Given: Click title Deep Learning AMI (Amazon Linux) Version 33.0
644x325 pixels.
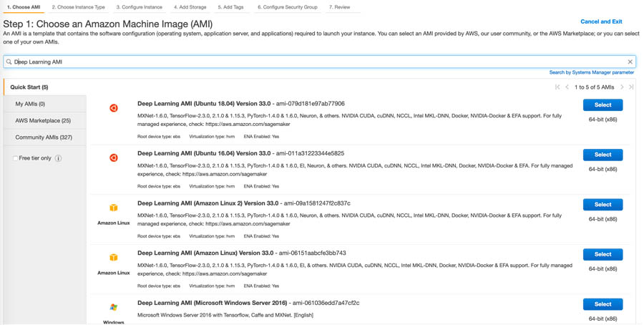Looking at the screenshot, I should coord(205,253).
